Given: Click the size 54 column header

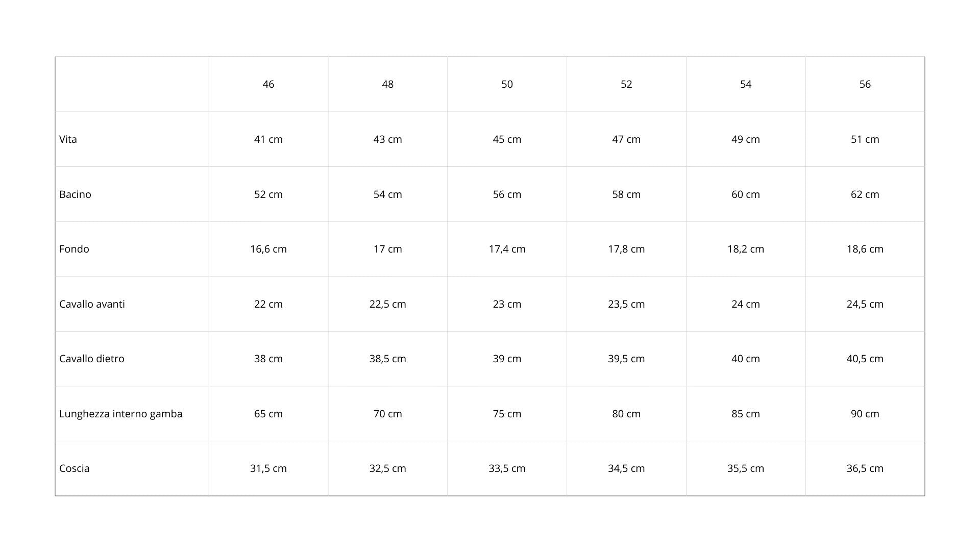Looking at the screenshot, I should tap(746, 84).
